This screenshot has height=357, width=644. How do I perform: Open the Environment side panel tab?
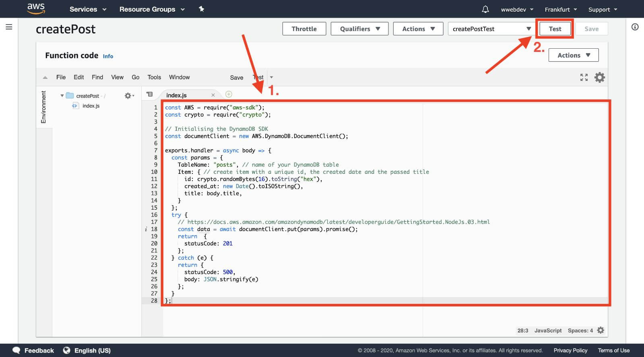click(43, 107)
